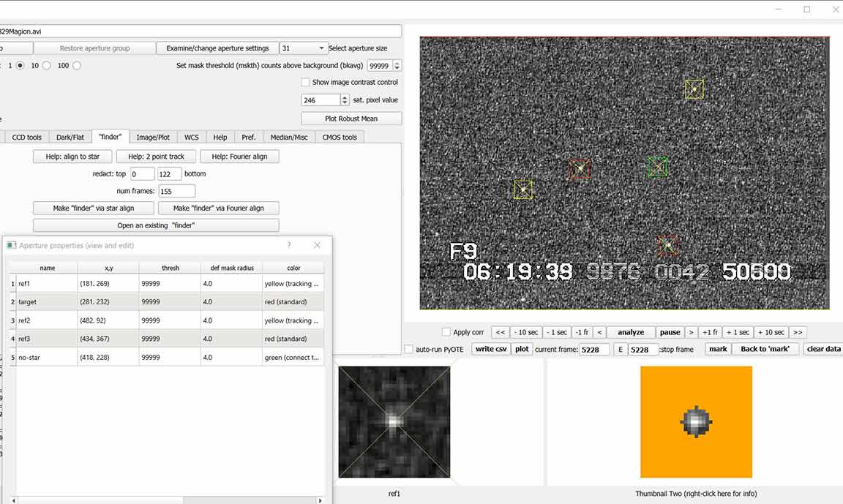Select the "finder" tab
The image size is (843, 504).
[110, 137]
